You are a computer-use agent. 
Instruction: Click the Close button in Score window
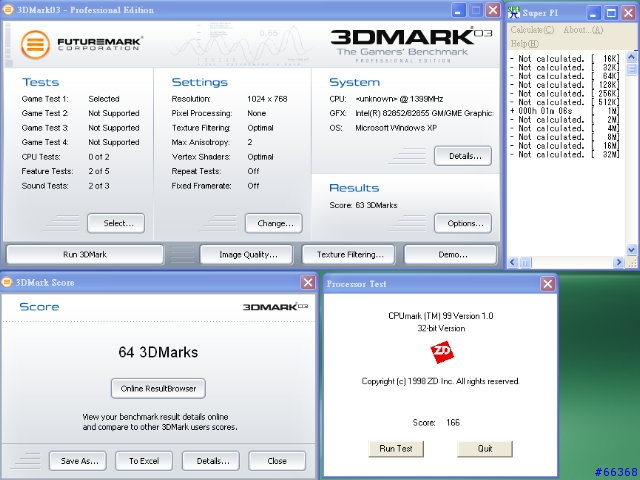point(277,461)
